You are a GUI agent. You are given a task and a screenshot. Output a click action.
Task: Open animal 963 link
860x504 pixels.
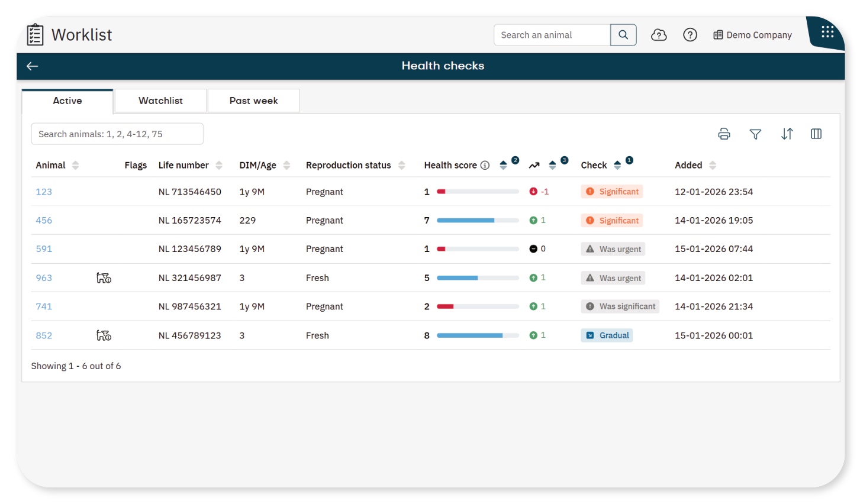click(x=44, y=278)
